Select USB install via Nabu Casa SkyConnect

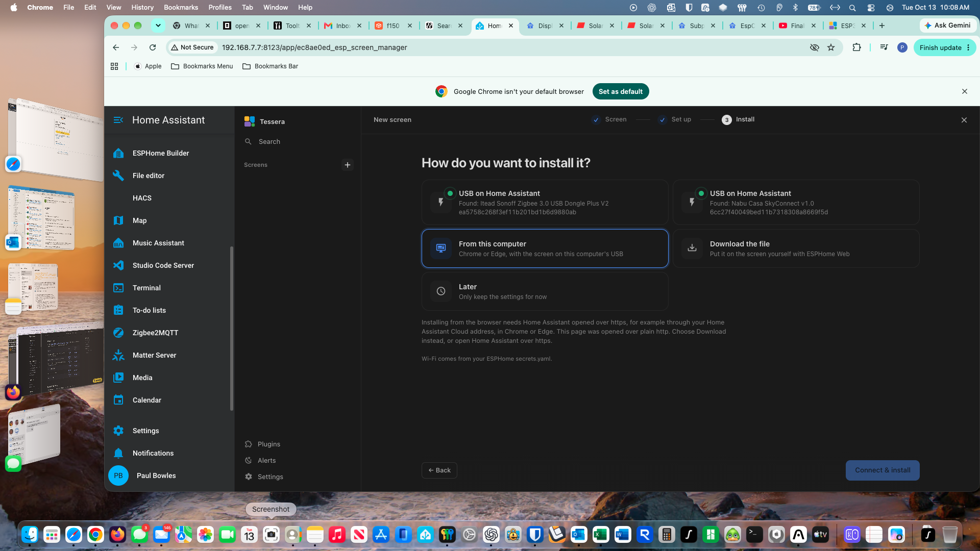pos(796,203)
